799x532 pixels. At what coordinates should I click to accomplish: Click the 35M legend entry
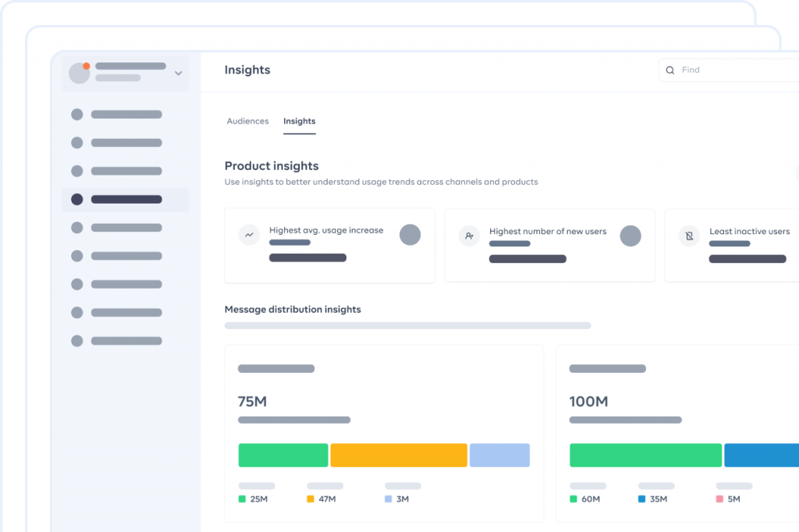[653, 499]
